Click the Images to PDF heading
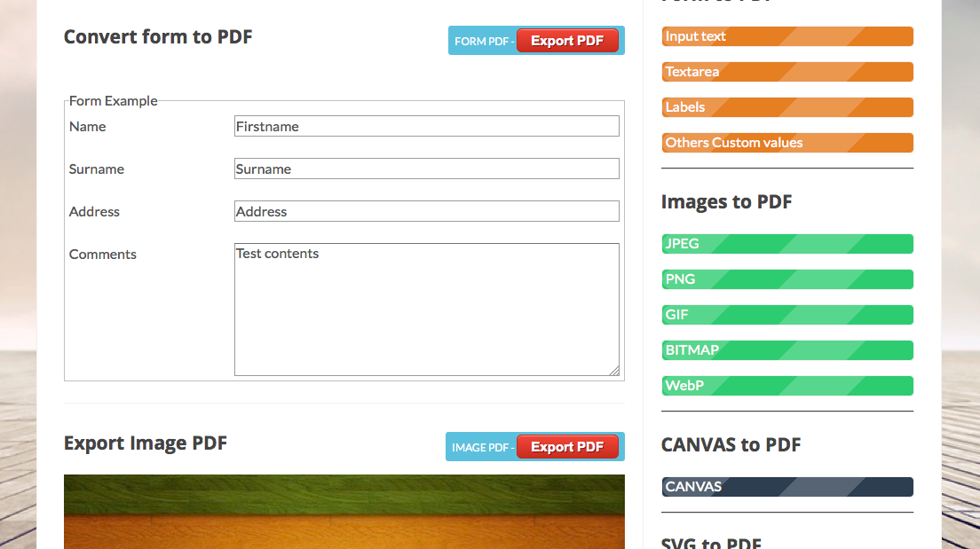 pos(726,201)
